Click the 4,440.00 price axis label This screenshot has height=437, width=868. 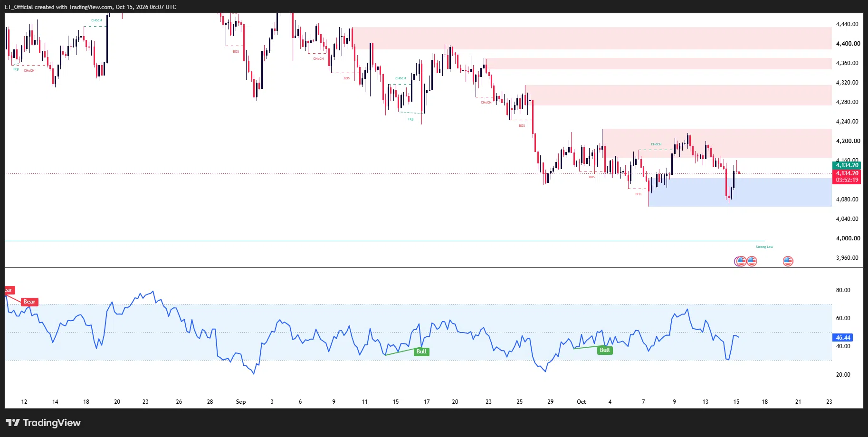tap(847, 24)
